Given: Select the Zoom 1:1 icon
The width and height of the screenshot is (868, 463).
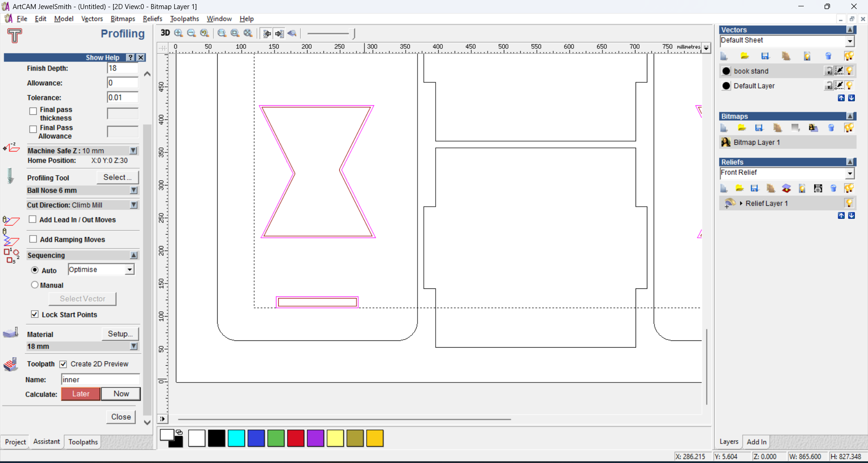Looking at the screenshot, I should 222,33.
